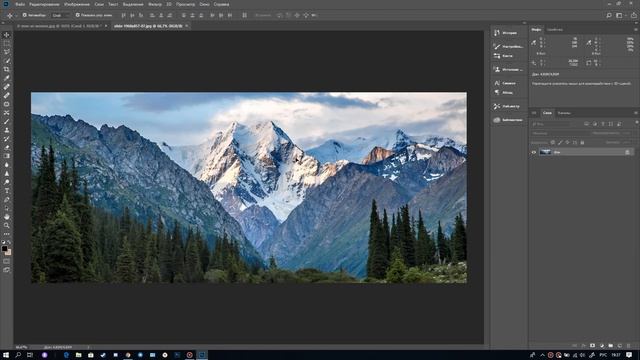Click the Auto-Align Layers icon
The height and width of the screenshot is (360, 640).
coord(244,16)
